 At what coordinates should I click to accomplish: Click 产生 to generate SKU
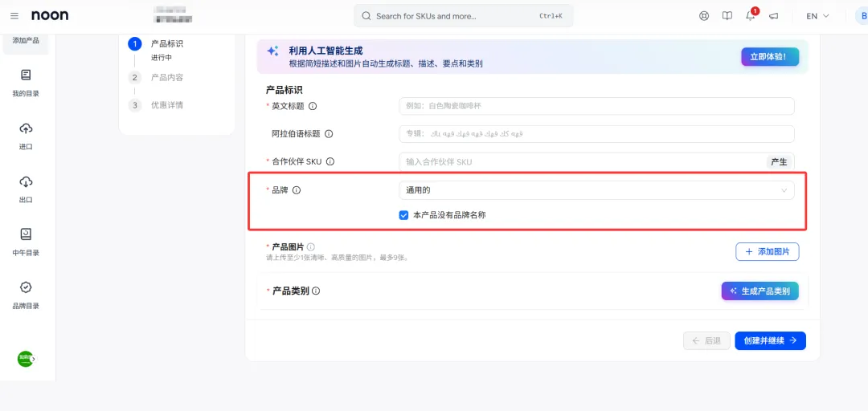point(779,161)
